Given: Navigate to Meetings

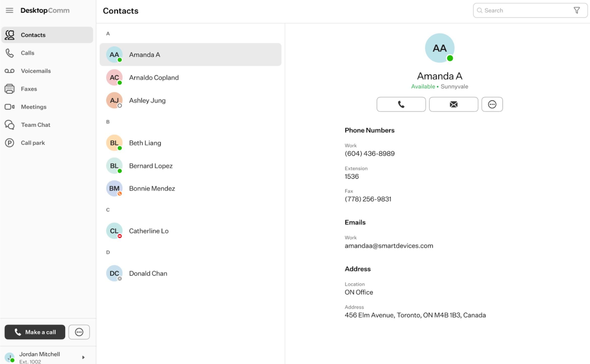Looking at the screenshot, I should pyautogui.click(x=47, y=107).
